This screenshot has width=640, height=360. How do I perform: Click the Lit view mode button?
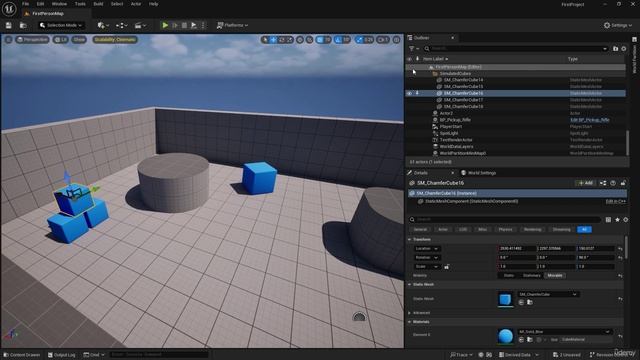coord(60,40)
